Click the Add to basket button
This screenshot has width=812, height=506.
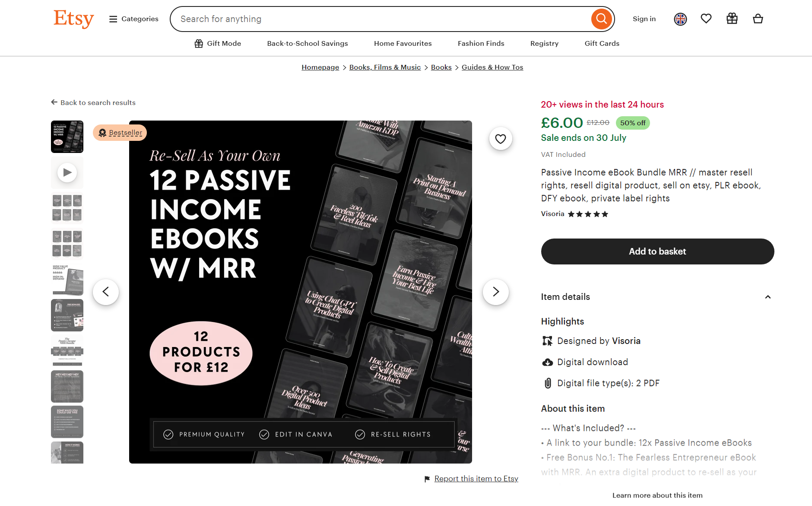point(657,251)
